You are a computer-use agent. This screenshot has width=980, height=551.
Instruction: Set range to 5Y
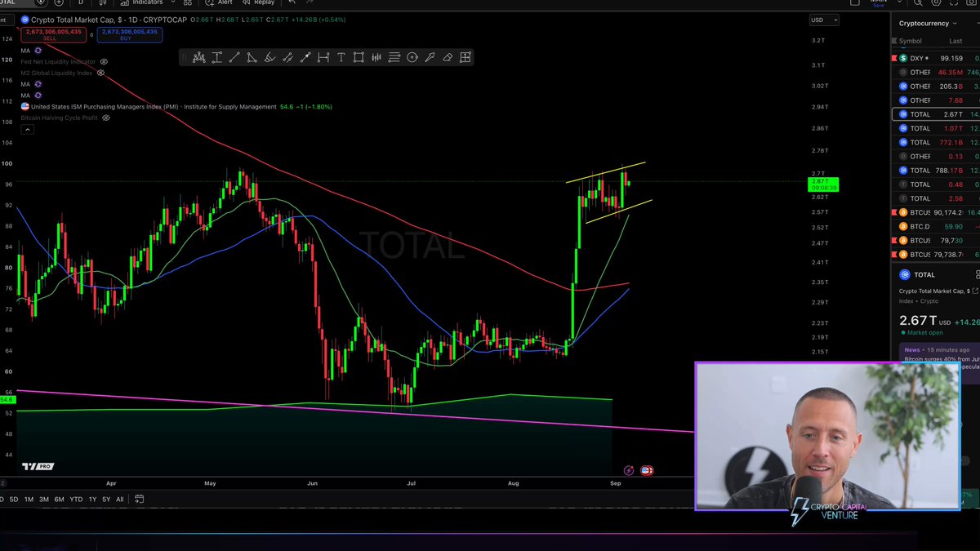(106, 499)
